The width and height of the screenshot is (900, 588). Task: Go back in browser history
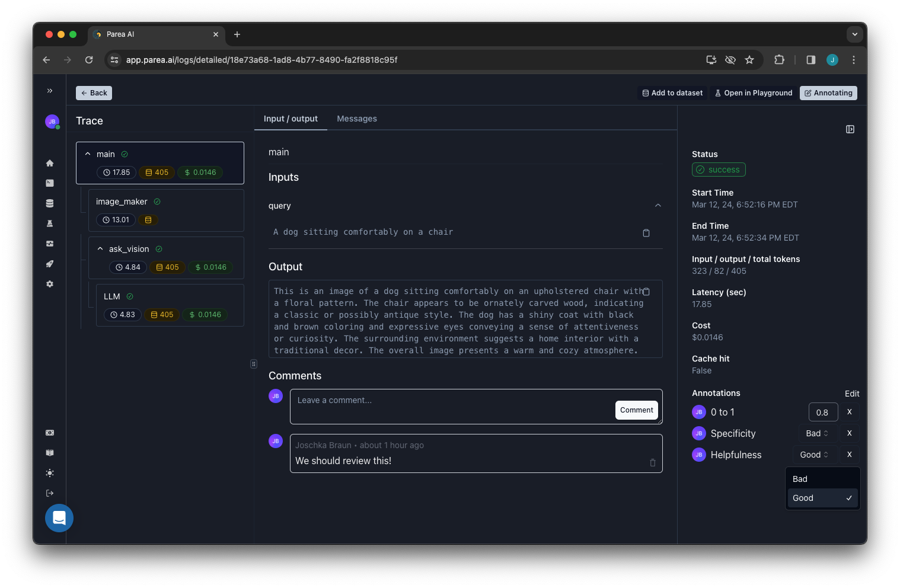click(x=46, y=60)
